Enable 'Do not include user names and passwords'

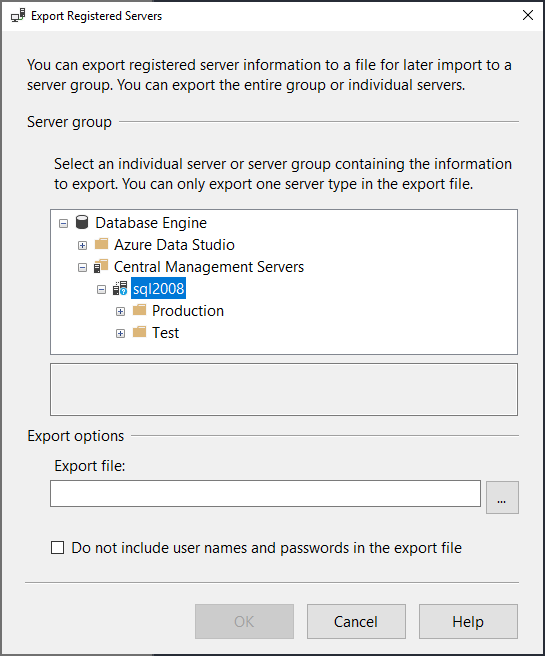(x=57, y=548)
